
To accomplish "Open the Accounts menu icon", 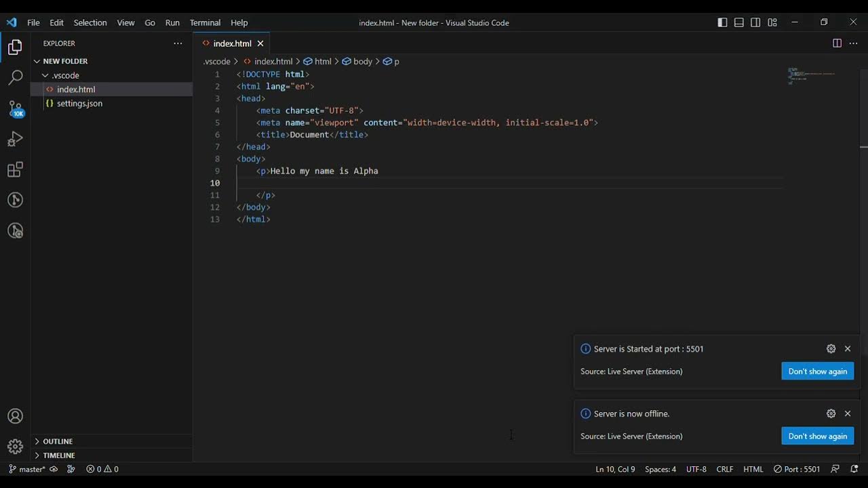I will point(15,416).
